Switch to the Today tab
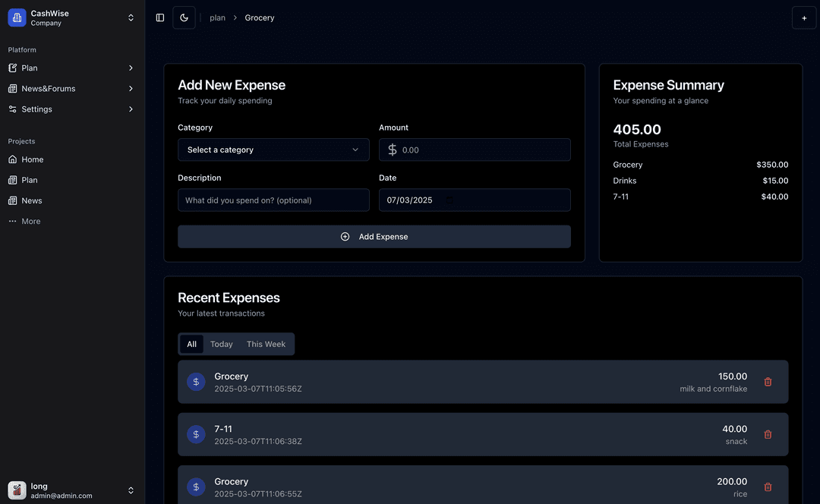820x504 pixels. pos(222,344)
